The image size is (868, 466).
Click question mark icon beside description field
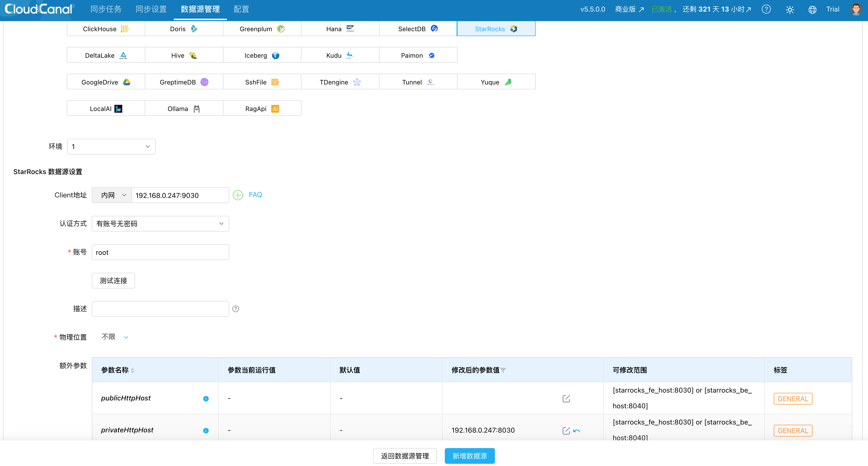pos(235,309)
